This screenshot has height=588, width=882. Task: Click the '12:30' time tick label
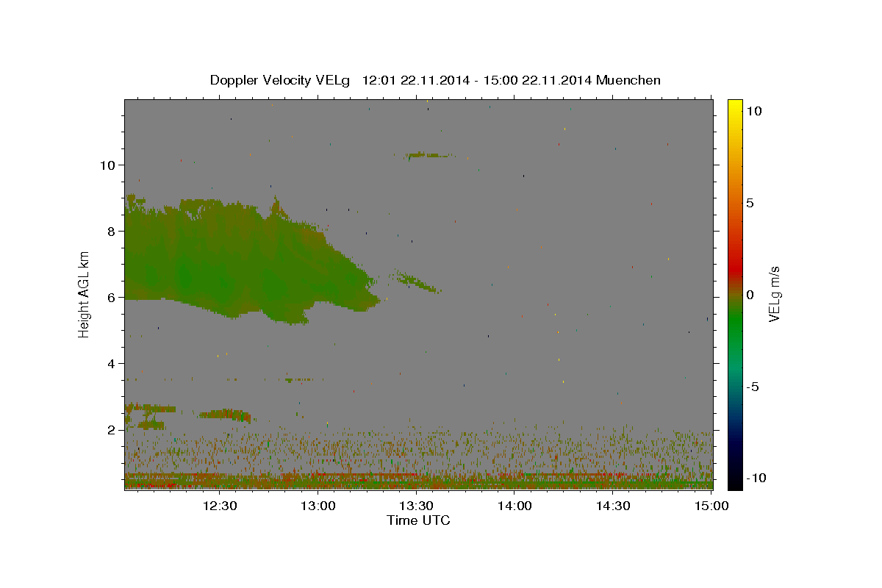click(220, 506)
